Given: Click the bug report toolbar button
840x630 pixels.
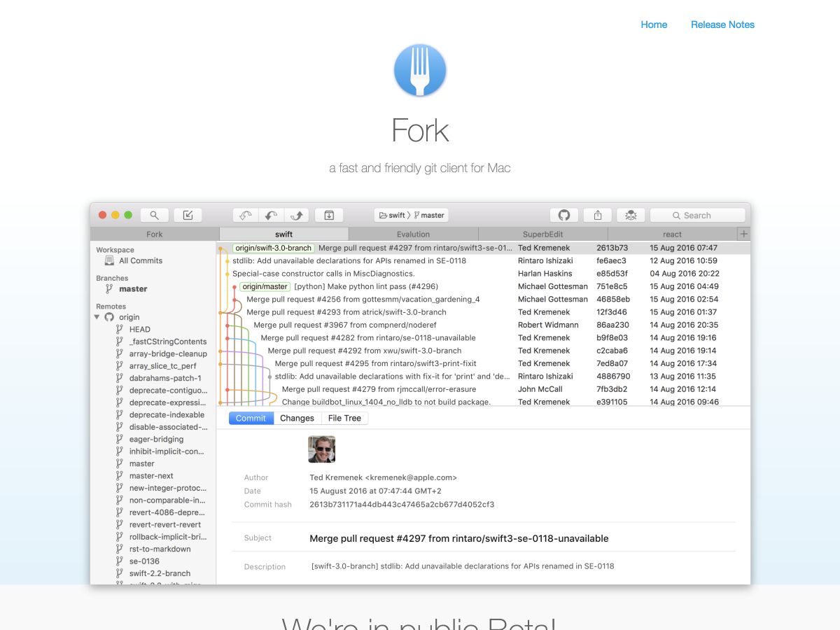Looking at the screenshot, I should tap(631, 216).
